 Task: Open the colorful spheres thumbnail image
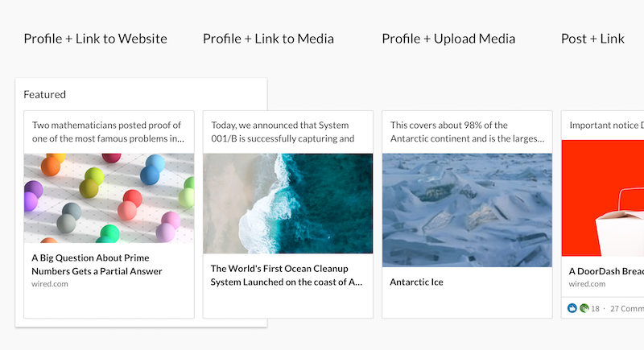(x=109, y=198)
